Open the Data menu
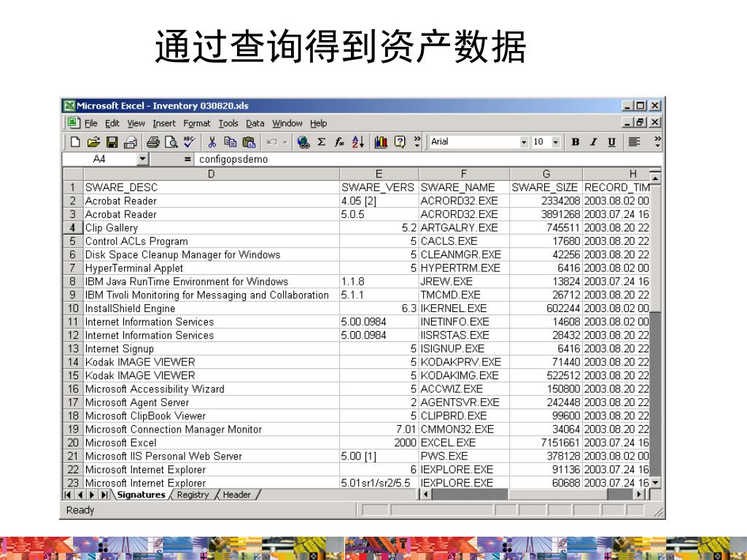This screenshot has width=747, height=560. [x=255, y=123]
